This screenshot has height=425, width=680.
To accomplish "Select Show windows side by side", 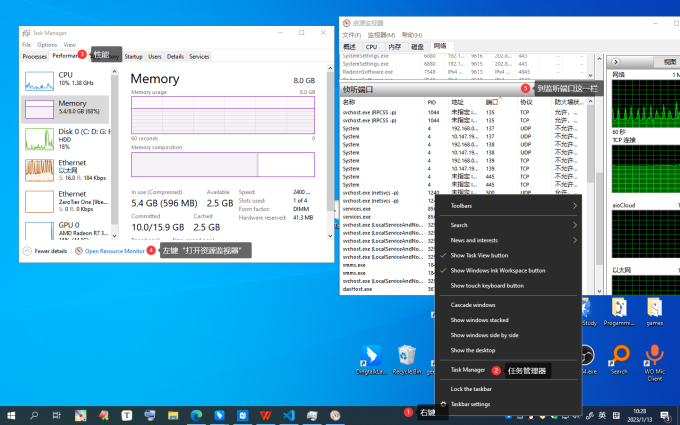I will point(484,335).
